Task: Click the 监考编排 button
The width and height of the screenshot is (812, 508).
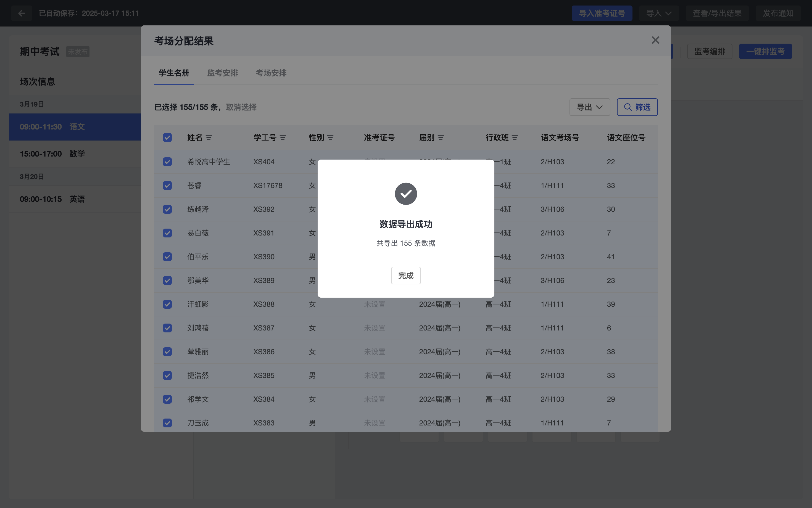Action: 710,51
